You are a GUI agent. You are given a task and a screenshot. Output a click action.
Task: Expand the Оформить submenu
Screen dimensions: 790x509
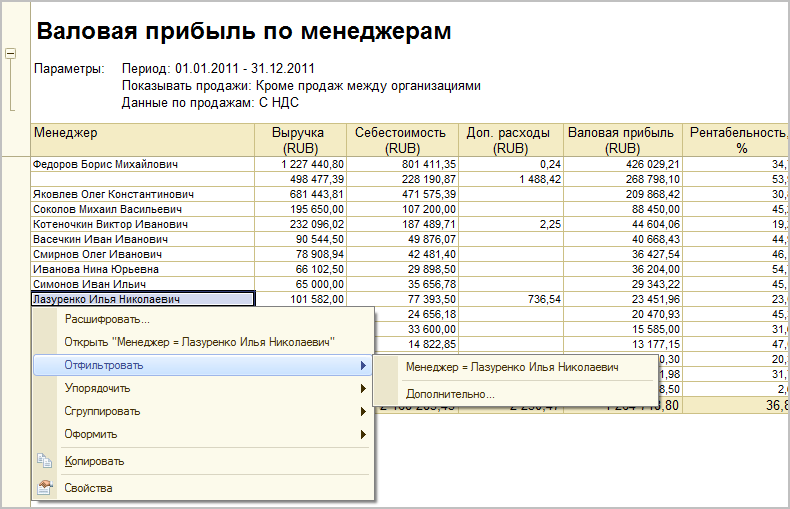(203, 434)
